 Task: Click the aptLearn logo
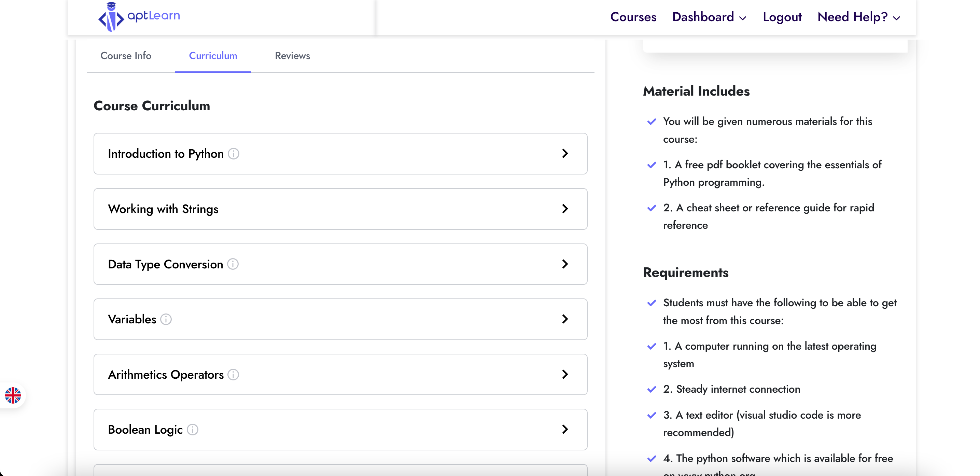[x=139, y=17]
